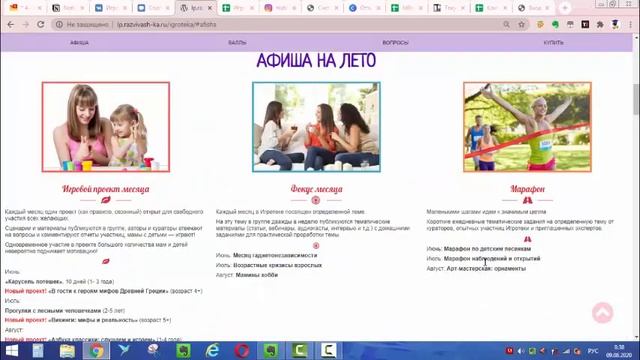Select text Марафон наблюдений и открытий
Viewport: 640px width, 360px height.
[492, 258]
